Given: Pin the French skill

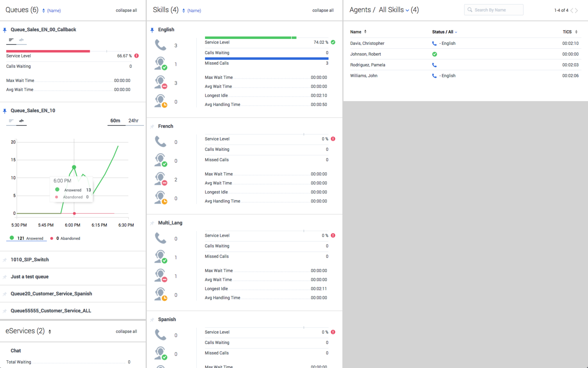Looking at the screenshot, I should 152,126.
